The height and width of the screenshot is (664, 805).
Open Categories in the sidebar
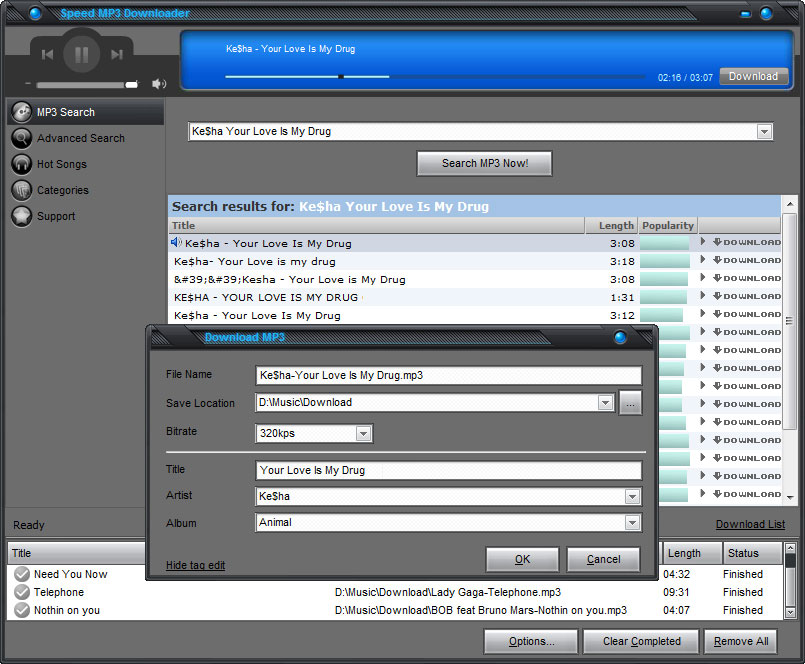pyautogui.click(x=63, y=190)
